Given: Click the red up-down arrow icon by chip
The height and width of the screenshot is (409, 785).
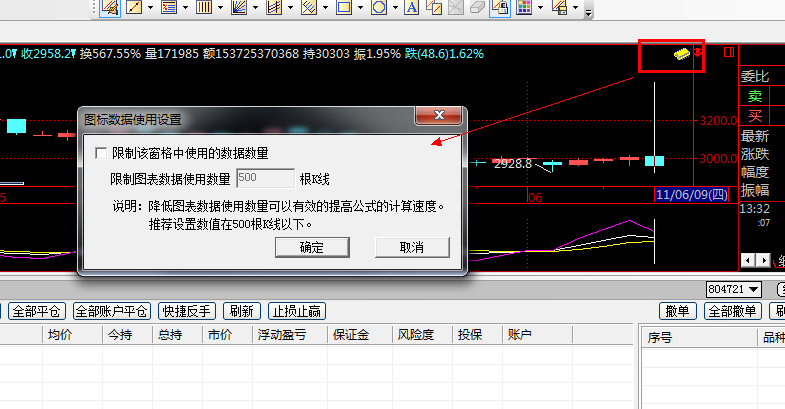Looking at the screenshot, I should pyautogui.click(x=697, y=51).
